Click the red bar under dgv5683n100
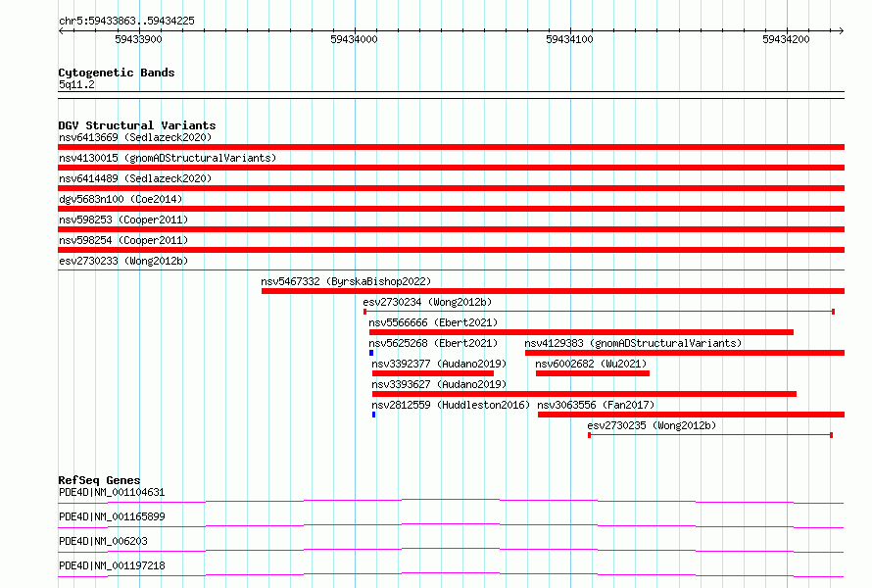The height and width of the screenshot is (588, 872). [451, 209]
